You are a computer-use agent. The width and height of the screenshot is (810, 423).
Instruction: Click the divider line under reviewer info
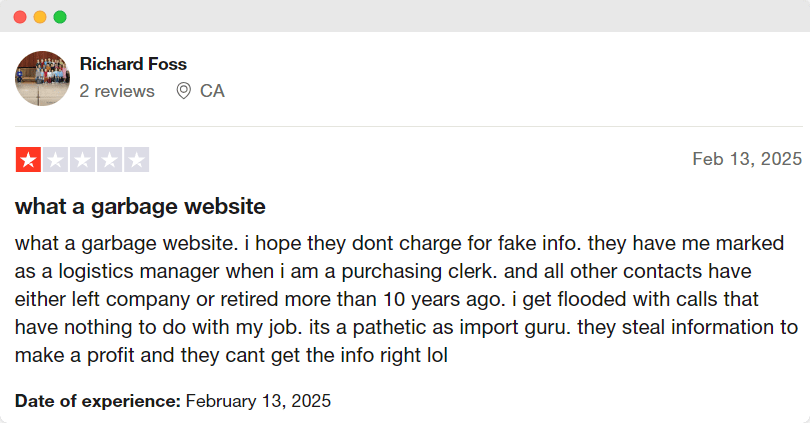pyautogui.click(x=409, y=126)
